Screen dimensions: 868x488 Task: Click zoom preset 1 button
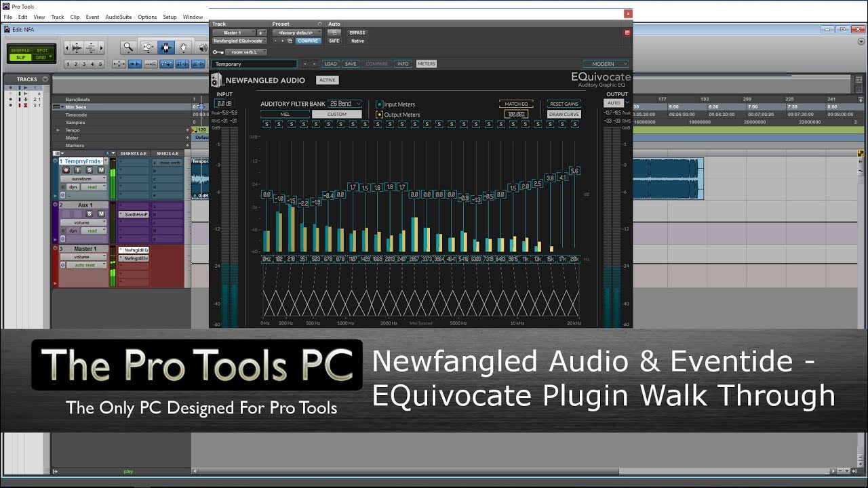coord(68,64)
